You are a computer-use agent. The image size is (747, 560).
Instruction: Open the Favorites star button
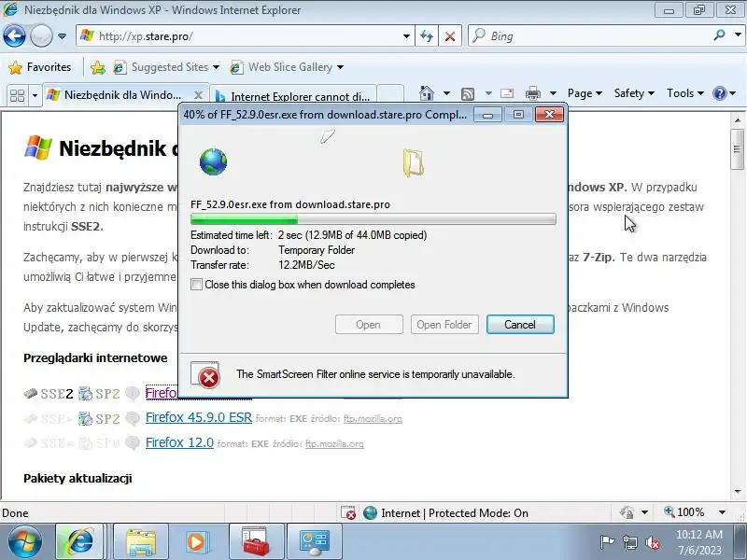click(x=40, y=67)
